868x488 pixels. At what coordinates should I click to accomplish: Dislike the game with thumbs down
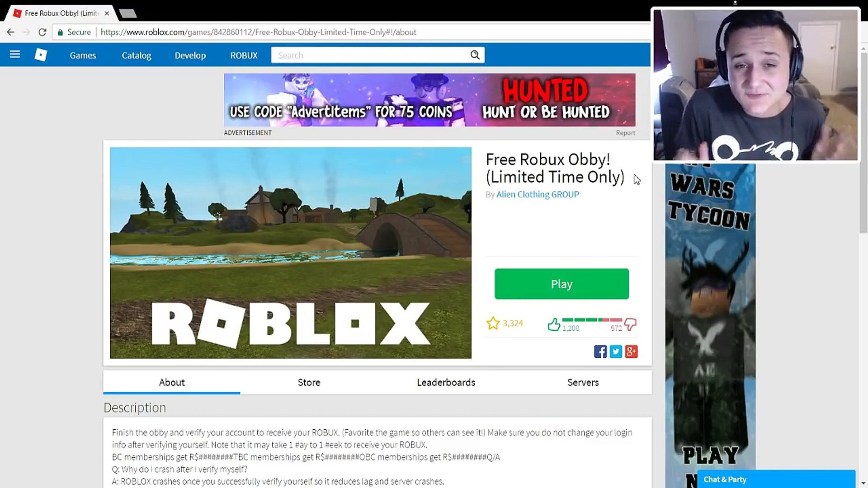point(630,324)
